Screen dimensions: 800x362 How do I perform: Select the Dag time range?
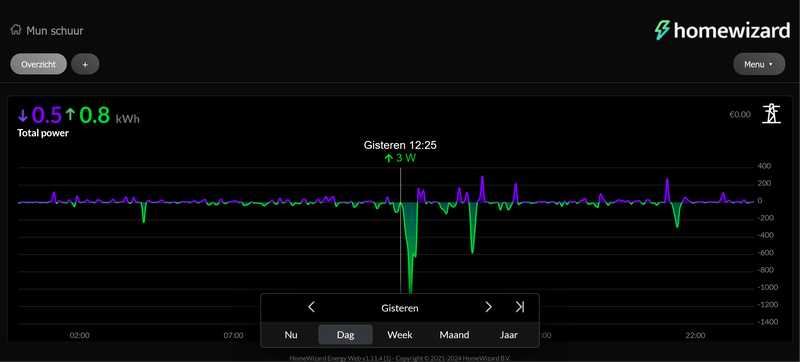(345, 335)
